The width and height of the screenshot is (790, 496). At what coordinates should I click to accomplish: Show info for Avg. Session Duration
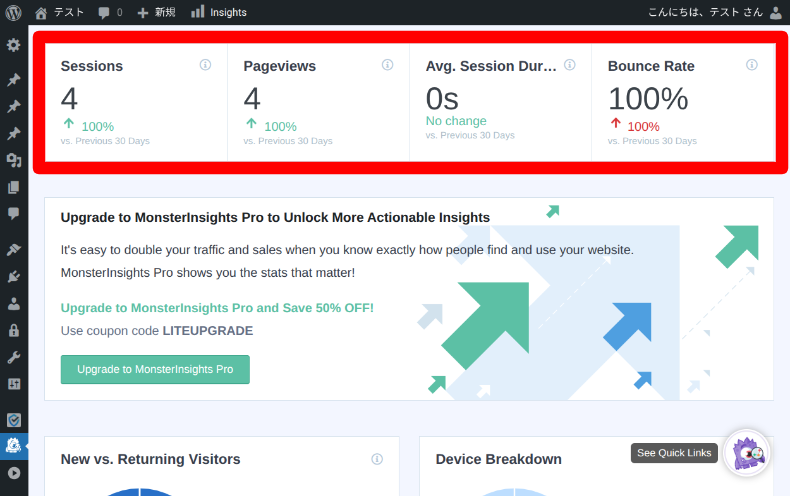(x=569, y=65)
